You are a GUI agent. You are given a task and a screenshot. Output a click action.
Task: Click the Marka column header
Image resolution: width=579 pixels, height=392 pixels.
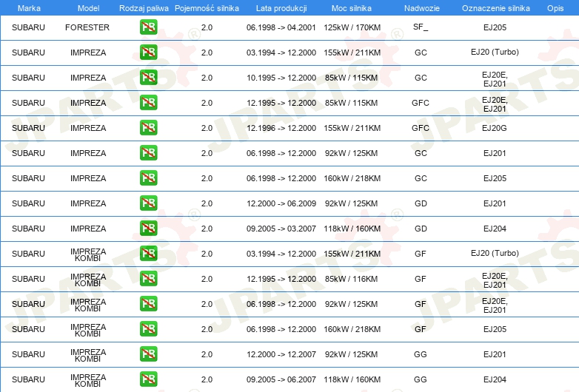(x=29, y=8)
